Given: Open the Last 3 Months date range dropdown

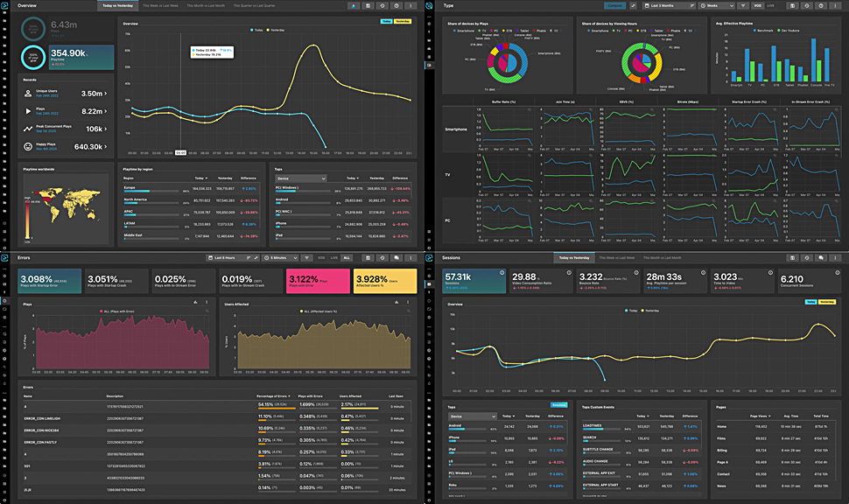Looking at the screenshot, I should click(670, 5).
